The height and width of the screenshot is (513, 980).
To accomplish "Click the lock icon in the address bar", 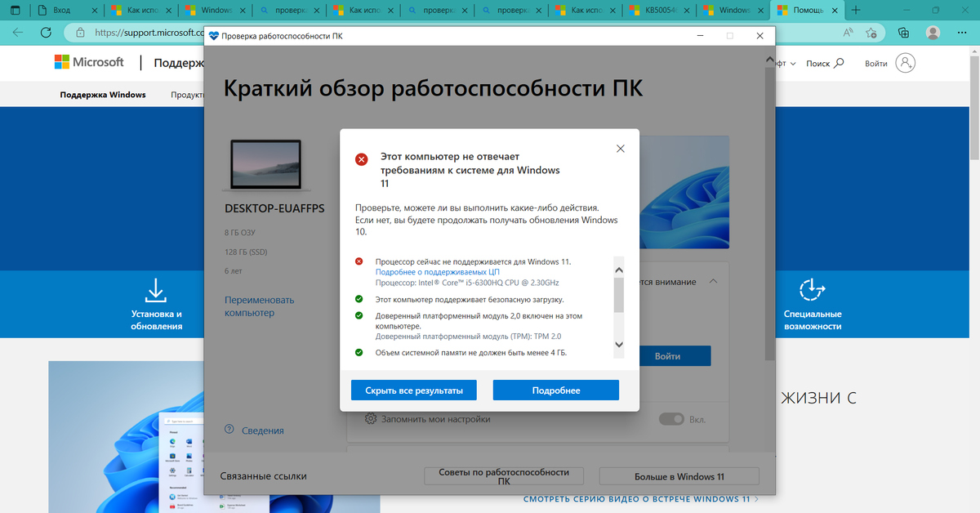I will 80,33.
